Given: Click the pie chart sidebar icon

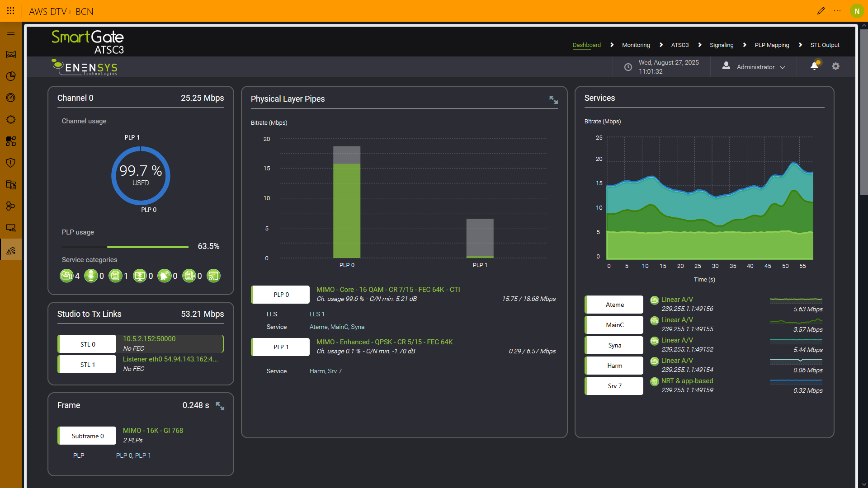Looking at the screenshot, I should [x=11, y=76].
